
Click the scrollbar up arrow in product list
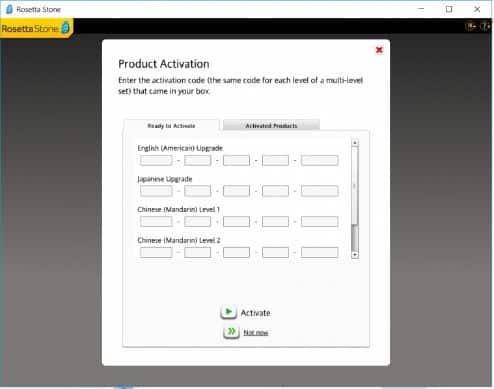point(355,143)
